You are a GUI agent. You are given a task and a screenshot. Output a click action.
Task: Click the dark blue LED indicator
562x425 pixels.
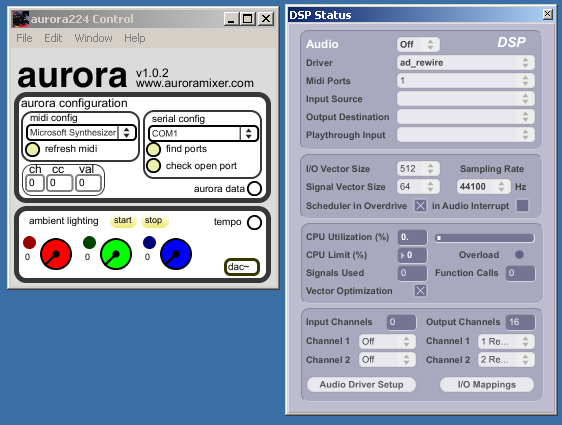[149, 243]
